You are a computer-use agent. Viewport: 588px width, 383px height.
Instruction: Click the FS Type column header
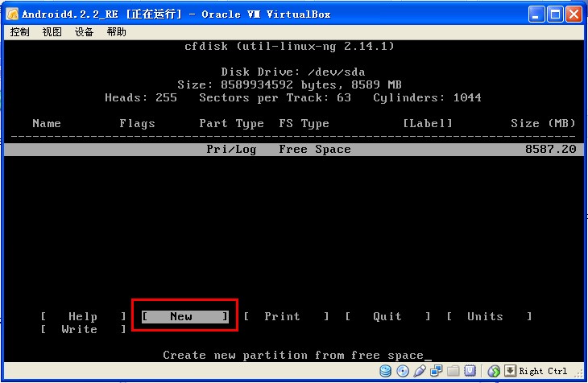tap(304, 124)
